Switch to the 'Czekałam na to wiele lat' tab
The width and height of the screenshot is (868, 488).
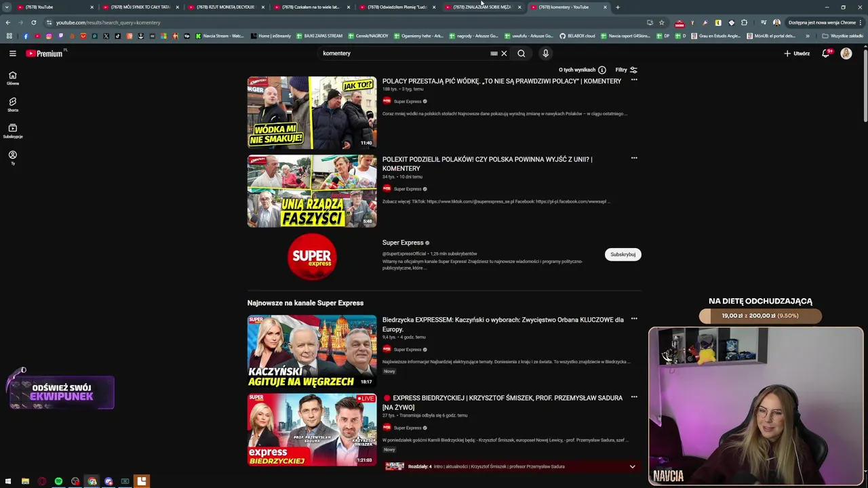311,7
